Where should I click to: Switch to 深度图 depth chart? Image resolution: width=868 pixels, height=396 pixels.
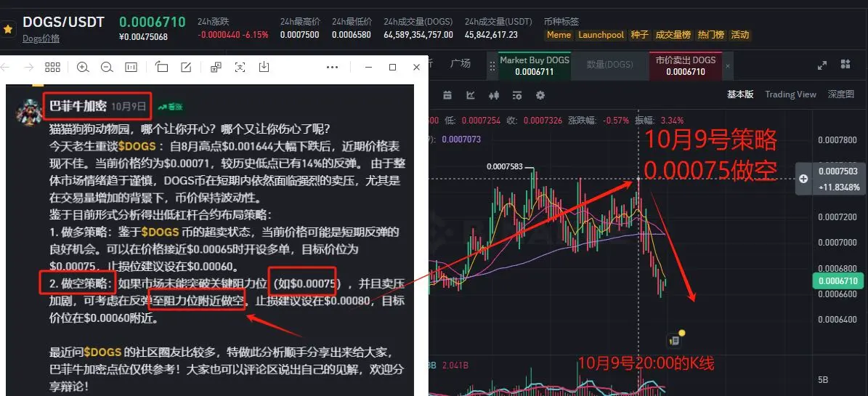(x=841, y=94)
